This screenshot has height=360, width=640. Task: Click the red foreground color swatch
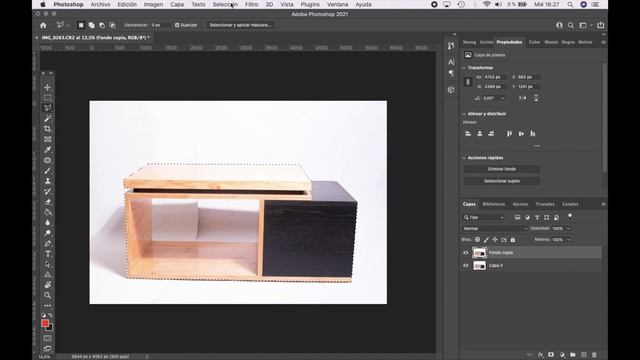(45, 323)
